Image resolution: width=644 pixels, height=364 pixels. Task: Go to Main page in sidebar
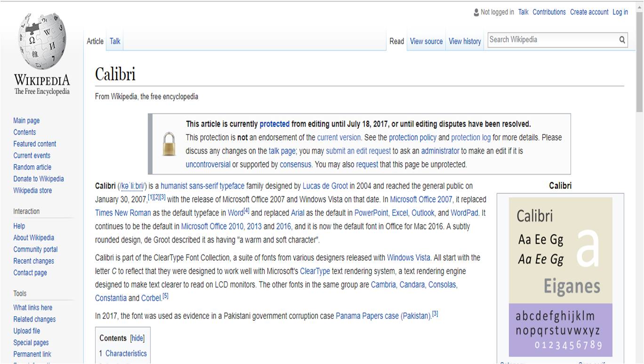point(26,121)
